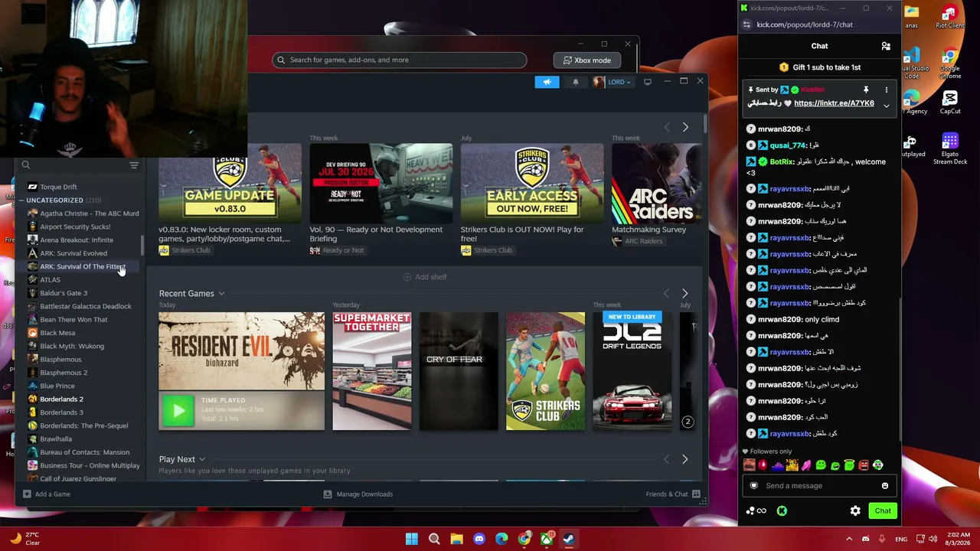Click Add shelf in Steam library
The width and height of the screenshot is (980, 551).
tap(425, 277)
